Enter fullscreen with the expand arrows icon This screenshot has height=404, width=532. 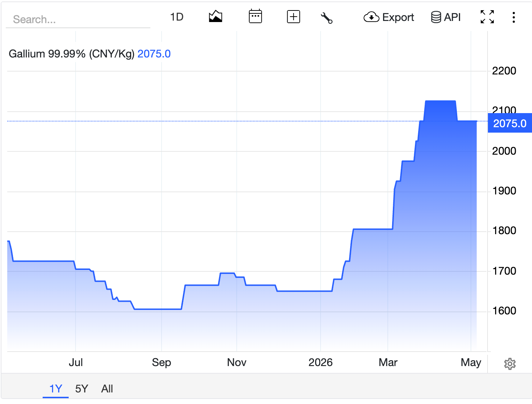487,17
